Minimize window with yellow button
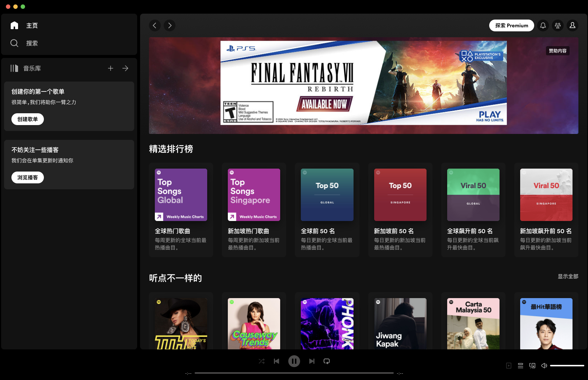 click(x=15, y=7)
